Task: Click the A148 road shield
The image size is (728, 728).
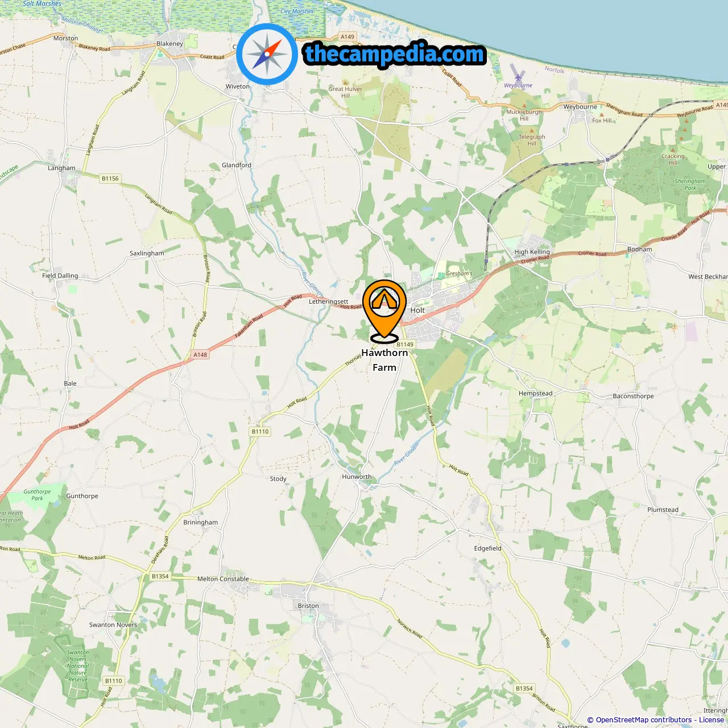Action: (200, 355)
